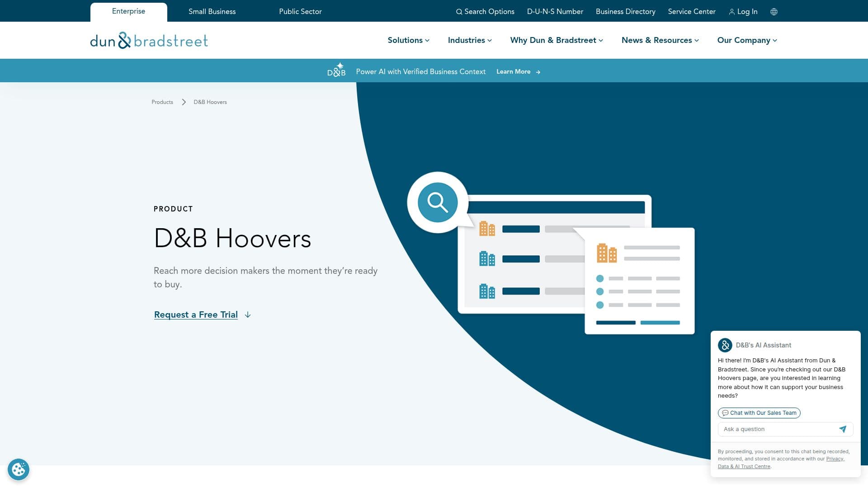Open the language globe icon
This screenshot has height=488, width=868.
pyautogui.click(x=774, y=12)
